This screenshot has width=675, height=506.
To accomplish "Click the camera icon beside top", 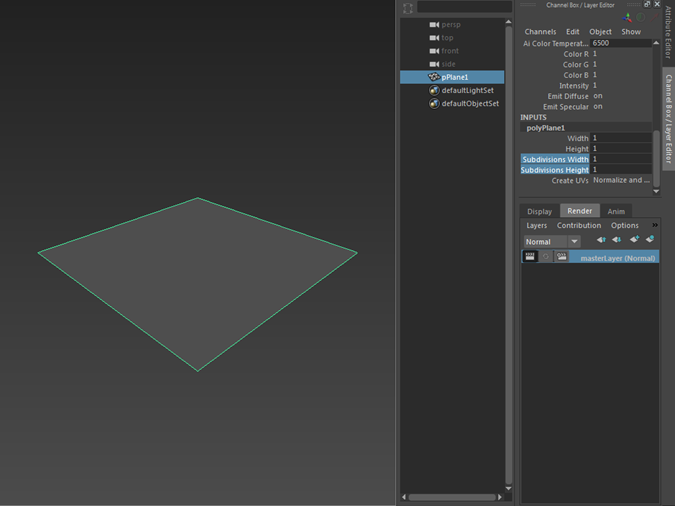I will click(x=434, y=38).
